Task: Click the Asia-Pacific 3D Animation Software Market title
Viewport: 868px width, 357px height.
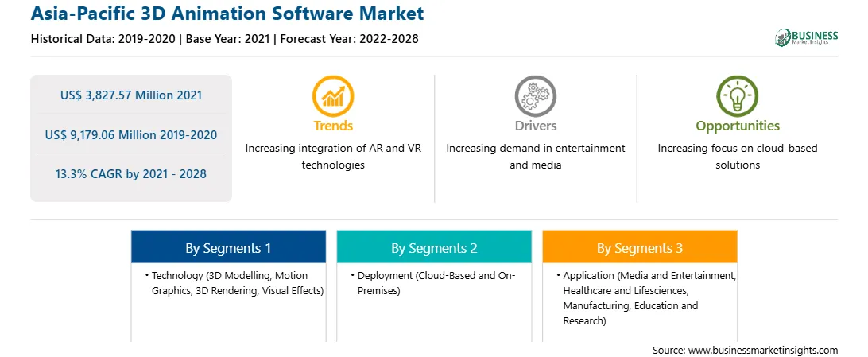Action: pos(227,14)
